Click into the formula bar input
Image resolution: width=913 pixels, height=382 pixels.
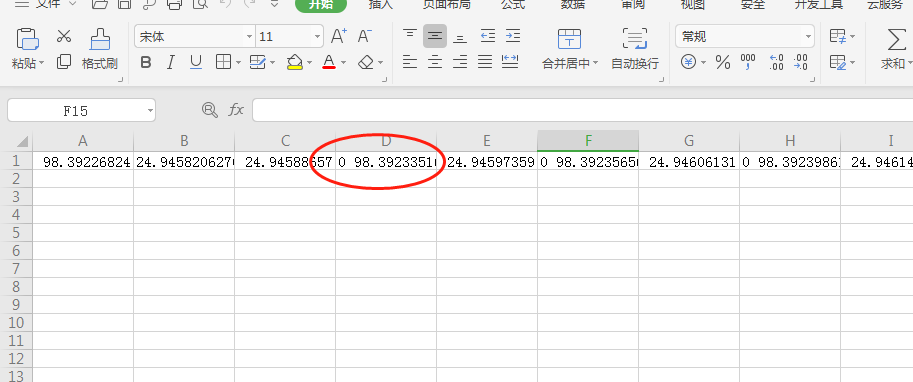tap(582, 110)
